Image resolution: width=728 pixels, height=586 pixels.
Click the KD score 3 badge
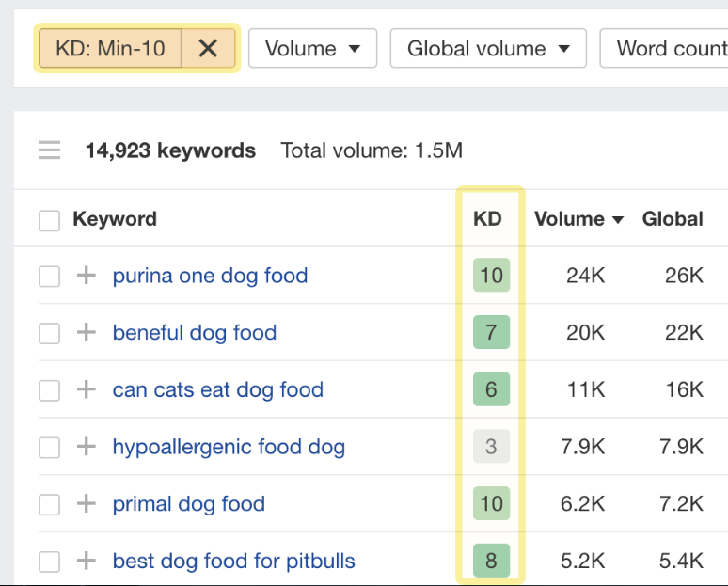490,447
